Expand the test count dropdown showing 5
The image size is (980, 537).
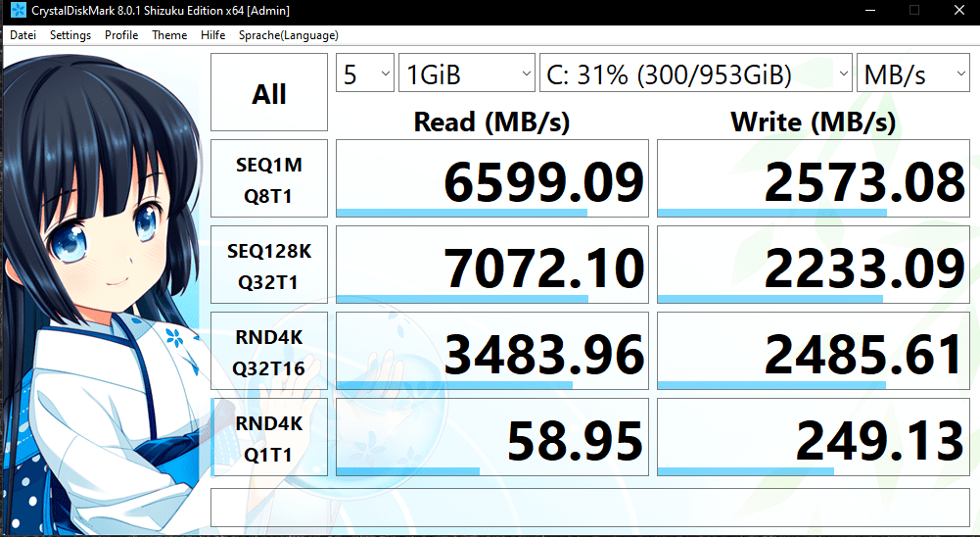coord(365,73)
